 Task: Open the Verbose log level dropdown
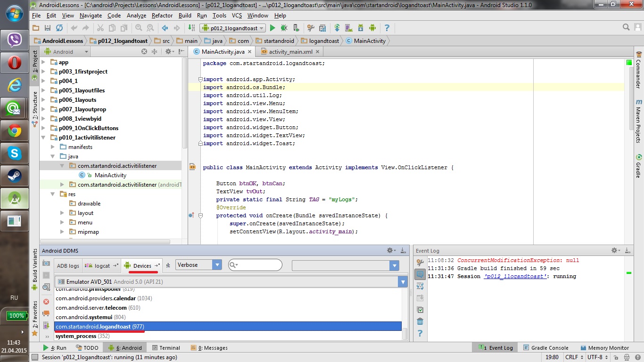click(x=198, y=265)
